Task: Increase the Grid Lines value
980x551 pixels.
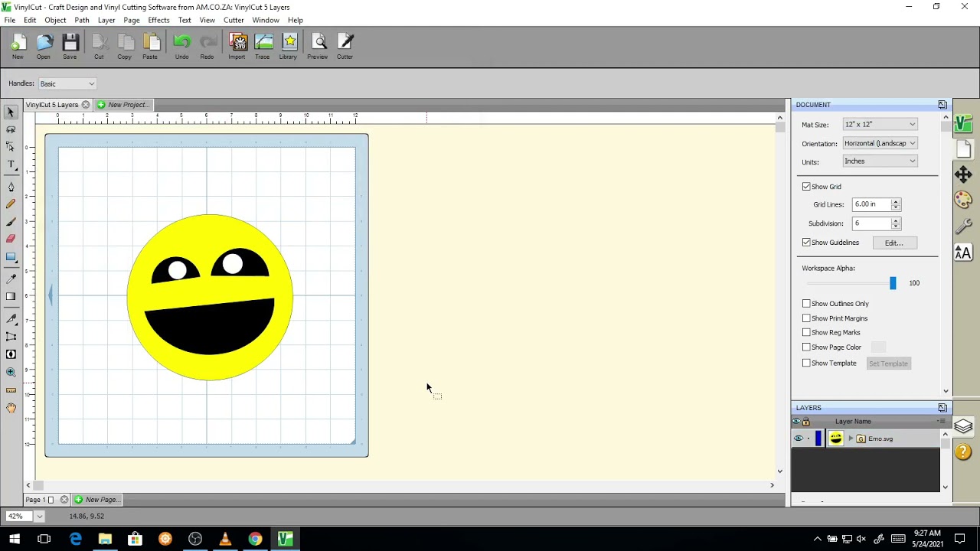Action: 896,201
